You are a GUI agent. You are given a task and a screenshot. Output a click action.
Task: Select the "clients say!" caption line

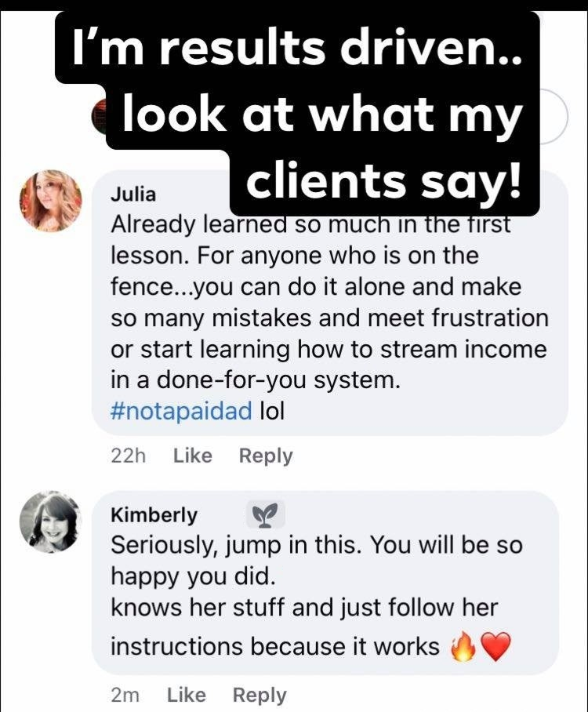point(383,182)
